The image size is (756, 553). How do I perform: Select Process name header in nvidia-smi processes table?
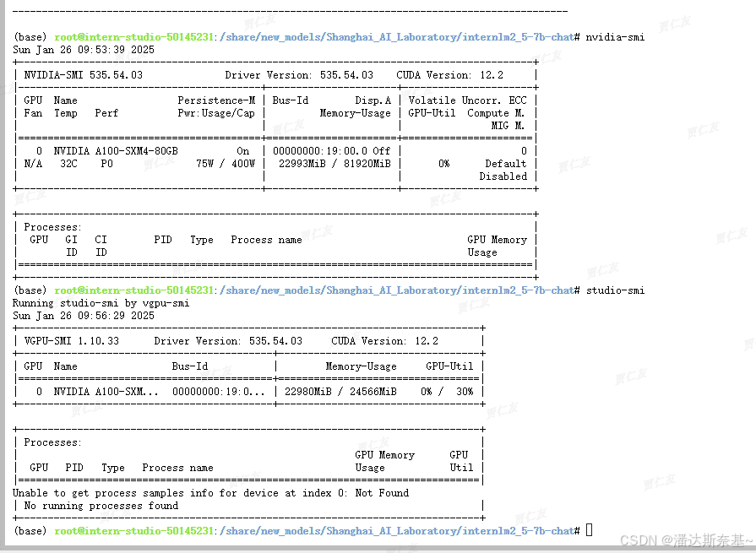pos(266,240)
